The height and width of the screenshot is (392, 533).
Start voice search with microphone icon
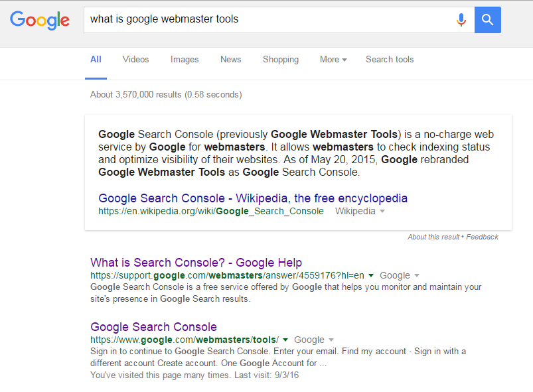pos(461,19)
